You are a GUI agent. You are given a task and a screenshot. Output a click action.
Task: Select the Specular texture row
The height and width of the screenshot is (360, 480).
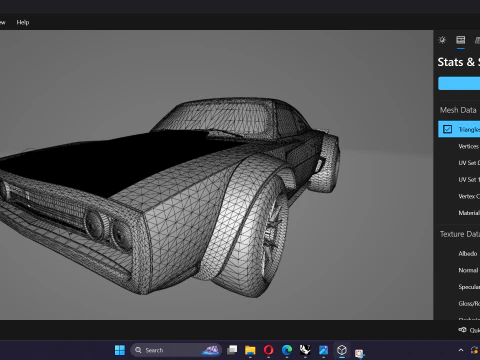pyautogui.click(x=459, y=287)
